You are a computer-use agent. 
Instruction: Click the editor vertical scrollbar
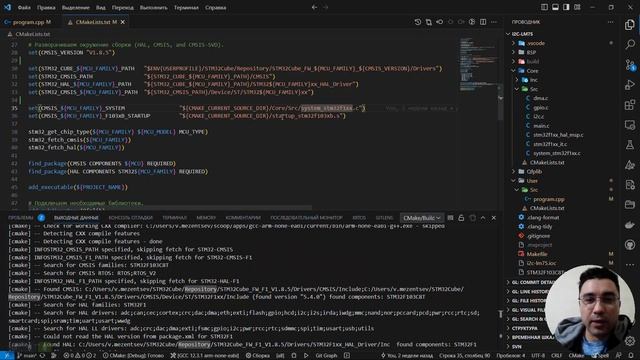click(501, 102)
